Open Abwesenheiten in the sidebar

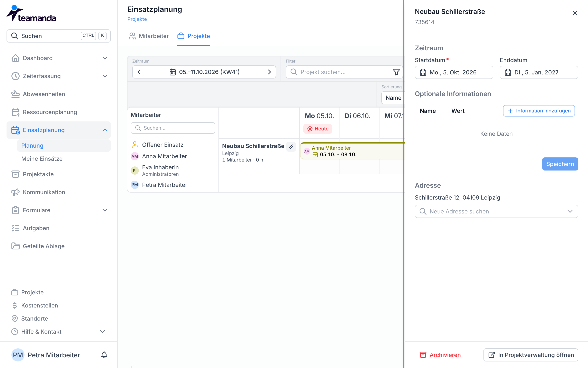[x=58, y=94]
